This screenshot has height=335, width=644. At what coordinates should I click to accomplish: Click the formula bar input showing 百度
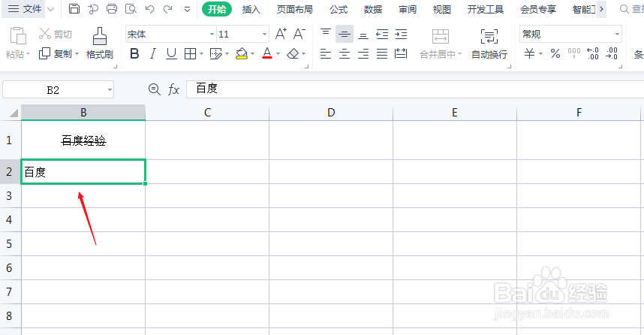coord(415,89)
